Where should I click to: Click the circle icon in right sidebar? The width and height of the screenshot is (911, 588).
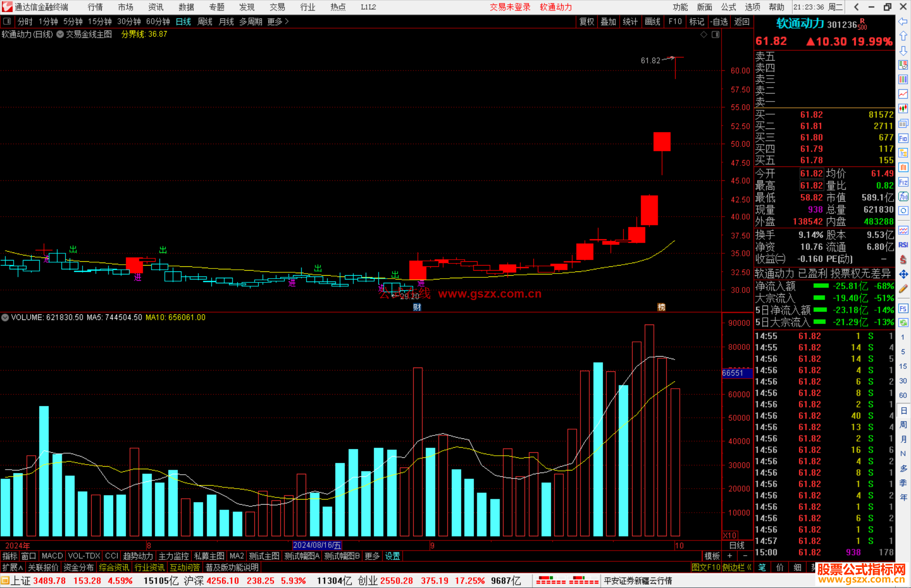point(903,211)
